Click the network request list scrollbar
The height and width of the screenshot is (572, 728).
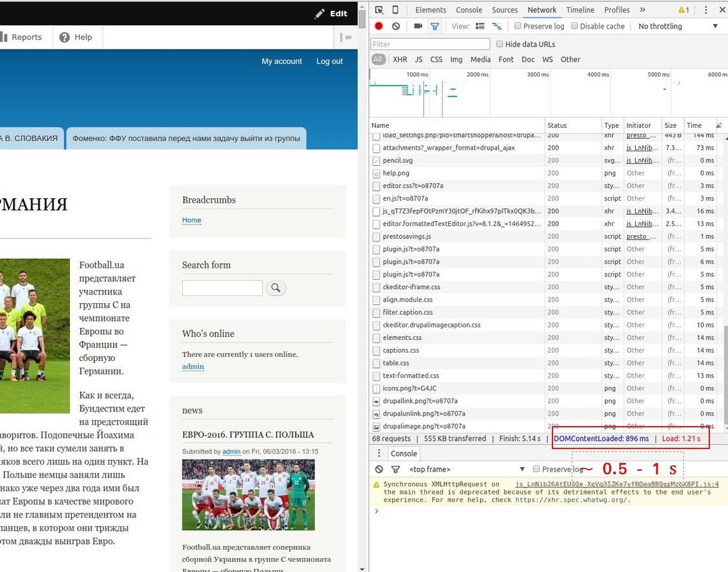click(x=725, y=375)
